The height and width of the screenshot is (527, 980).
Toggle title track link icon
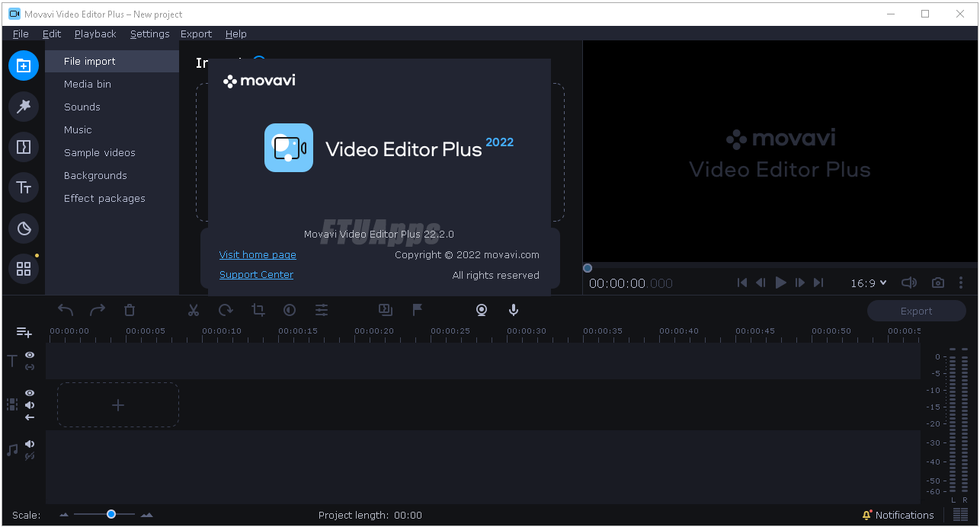pyautogui.click(x=30, y=367)
